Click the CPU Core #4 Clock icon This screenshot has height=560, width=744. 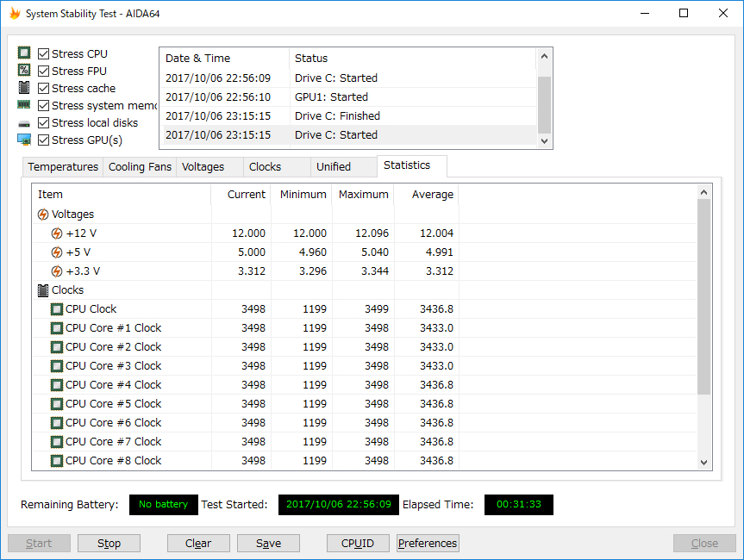[x=56, y=385]
